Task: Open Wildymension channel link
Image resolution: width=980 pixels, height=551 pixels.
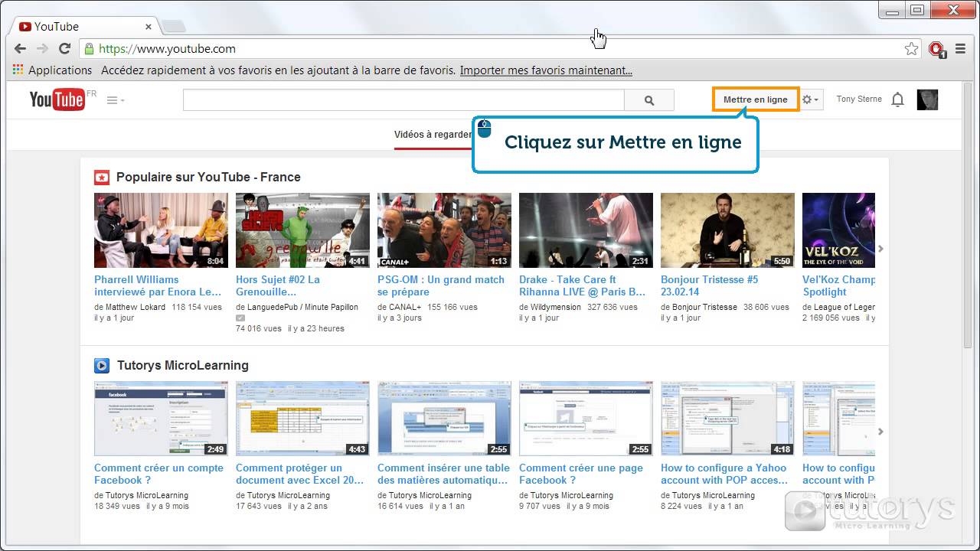Action: [555, 307]
